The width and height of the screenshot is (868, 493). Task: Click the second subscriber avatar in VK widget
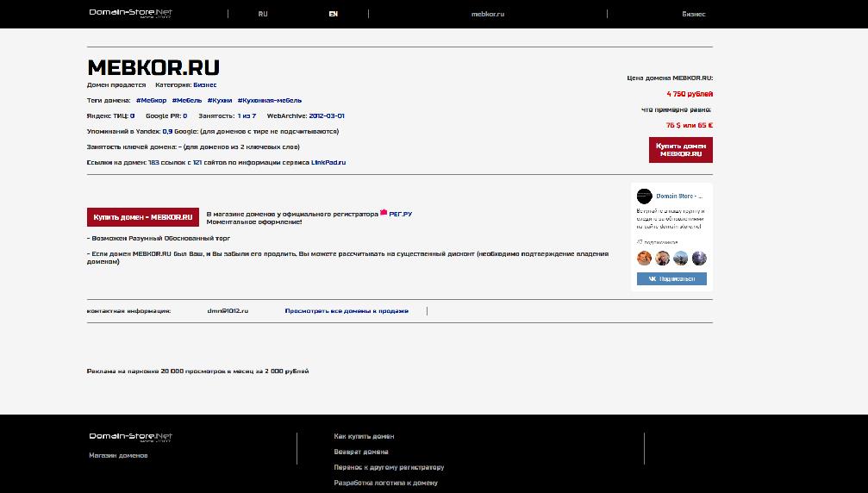pos(663,259)
